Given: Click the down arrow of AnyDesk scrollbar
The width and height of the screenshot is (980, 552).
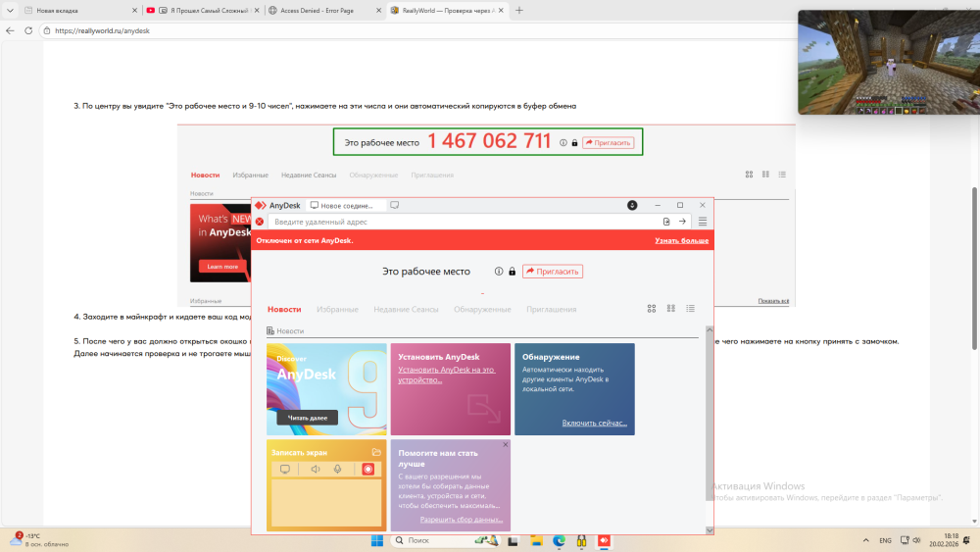Looking at the screenshot, I should (x=710, y=530).
